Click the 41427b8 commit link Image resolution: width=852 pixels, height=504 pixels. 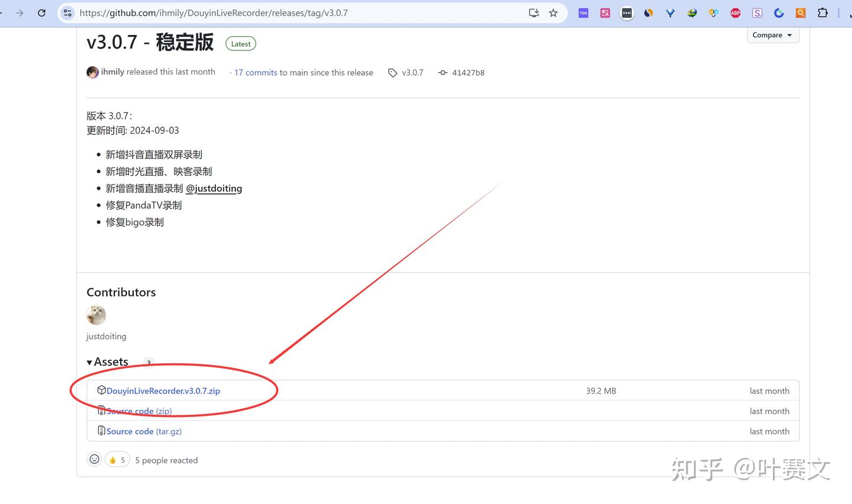(x=468, y=72)
